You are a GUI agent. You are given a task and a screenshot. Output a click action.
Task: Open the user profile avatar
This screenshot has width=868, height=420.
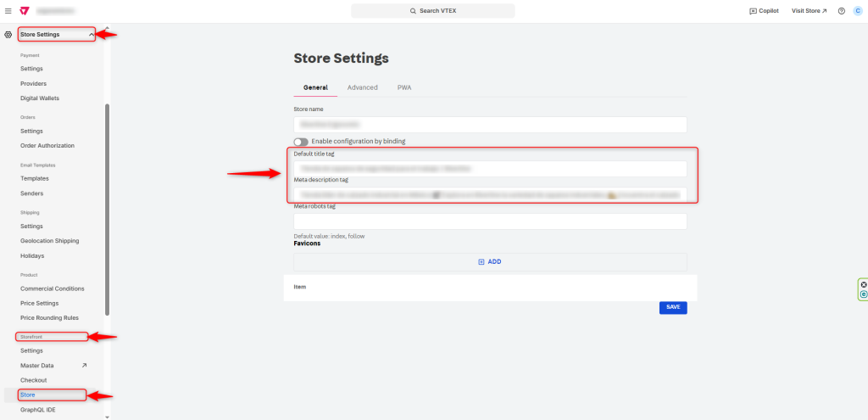(x=857, y=11)
